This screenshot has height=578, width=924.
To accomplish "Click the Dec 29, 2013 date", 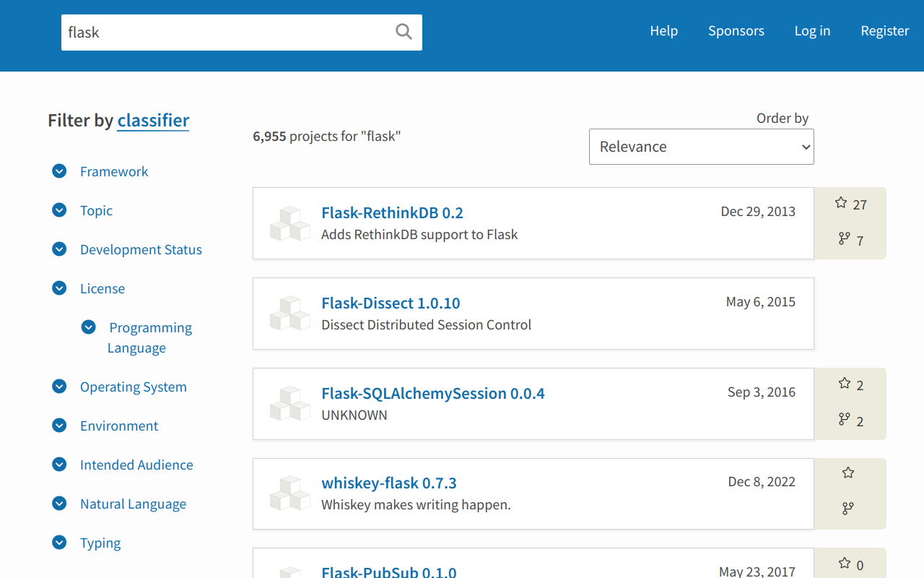I will pyautogui.click(x=758, y=211).
